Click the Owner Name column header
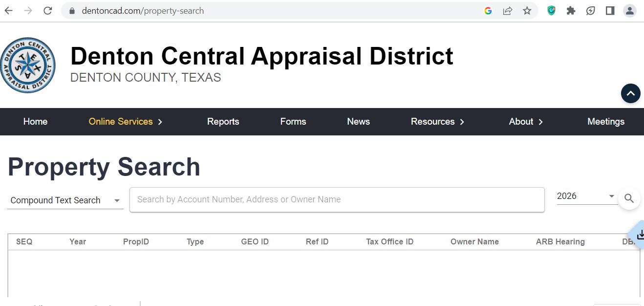 coord(474,241)
